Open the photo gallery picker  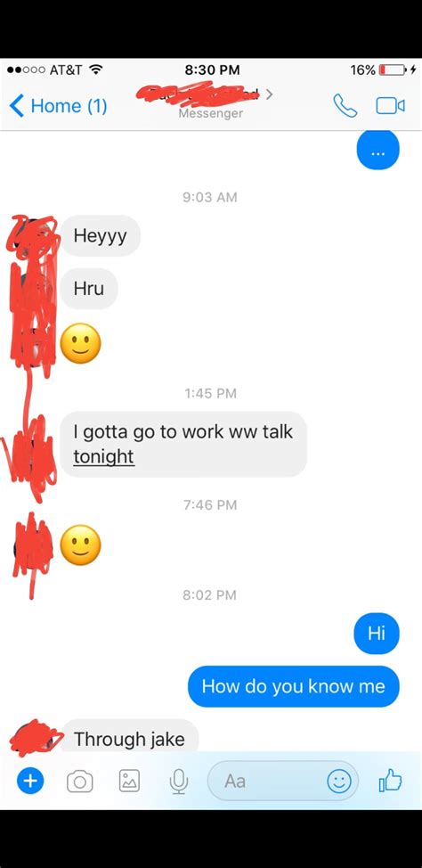point(129,781)
